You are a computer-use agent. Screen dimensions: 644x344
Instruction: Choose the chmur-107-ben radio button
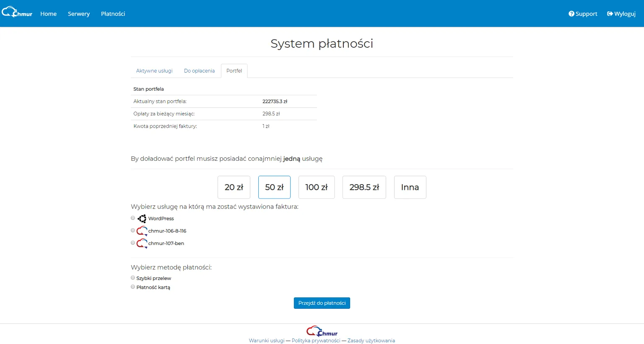click(133, 243)
